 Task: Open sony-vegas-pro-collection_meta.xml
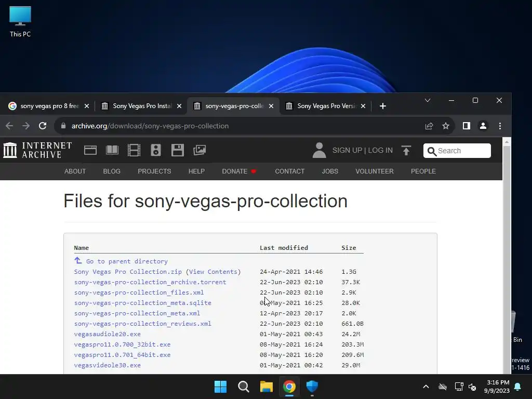click(137, 313)
